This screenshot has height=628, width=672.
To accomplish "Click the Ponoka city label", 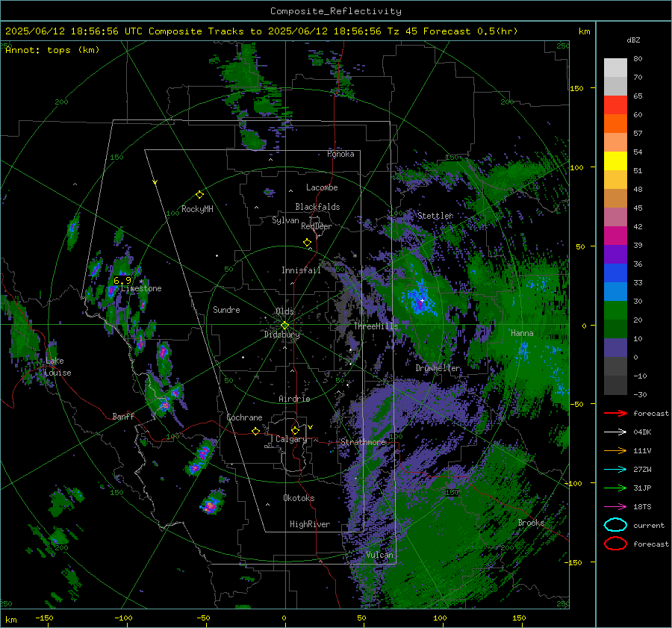I will pos(340,154).
